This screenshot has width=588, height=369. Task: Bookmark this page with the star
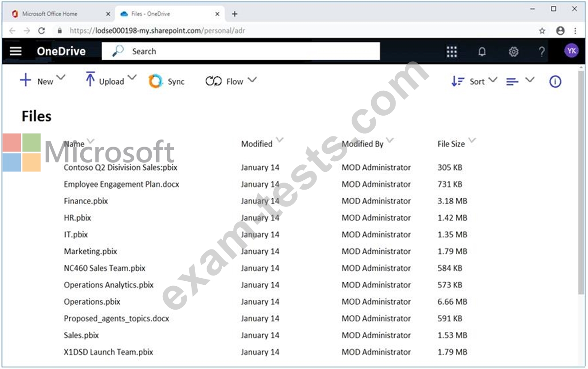click(542, 31)
